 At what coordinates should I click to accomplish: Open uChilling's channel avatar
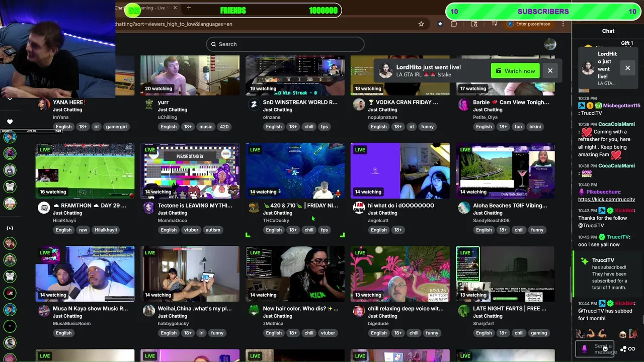[149, 104]
